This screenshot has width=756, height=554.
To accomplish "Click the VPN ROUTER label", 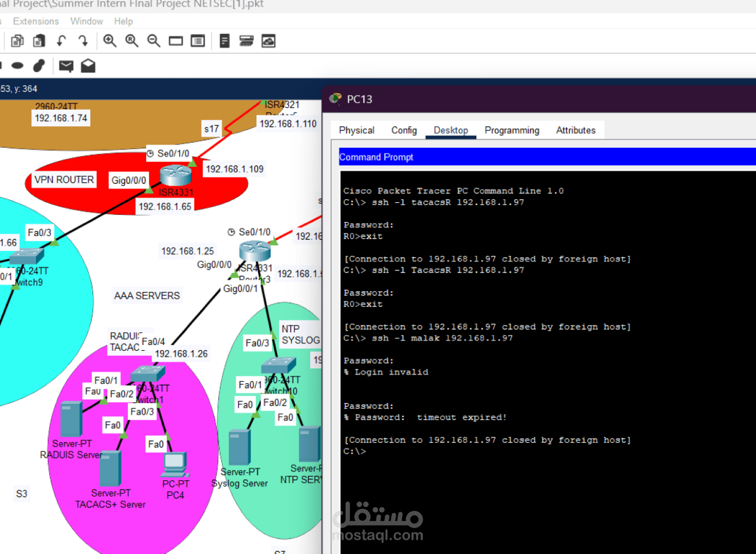I will pyautogui.click(x=64, y=180).
